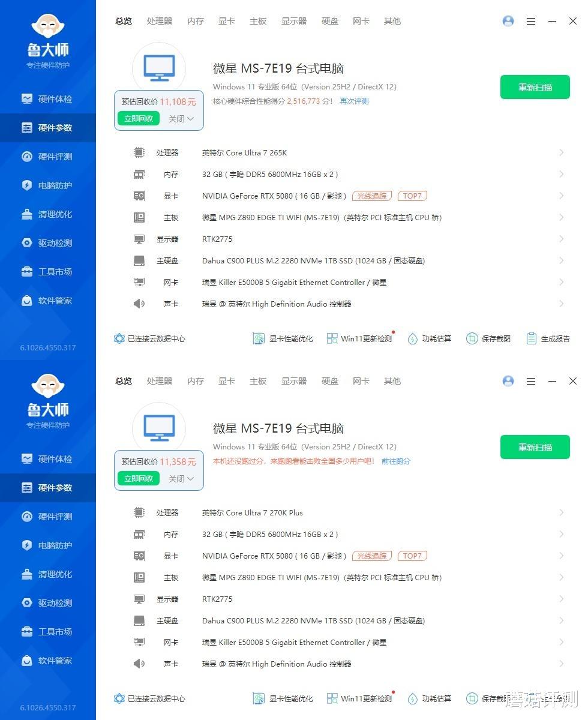Open 驱动检测 in the lower window sidebar
Screen dimensions: 588x720
coord(47,603)
